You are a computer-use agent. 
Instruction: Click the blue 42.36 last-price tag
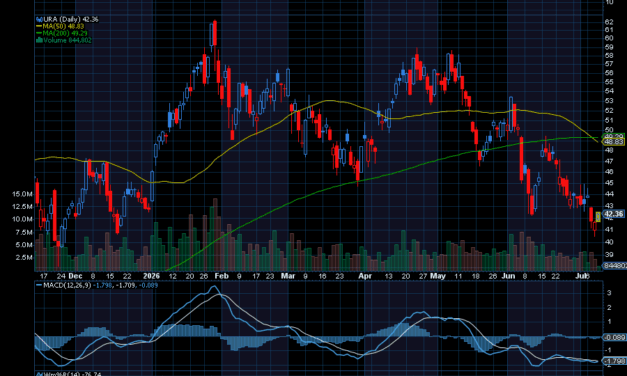(x=613, y=214)
